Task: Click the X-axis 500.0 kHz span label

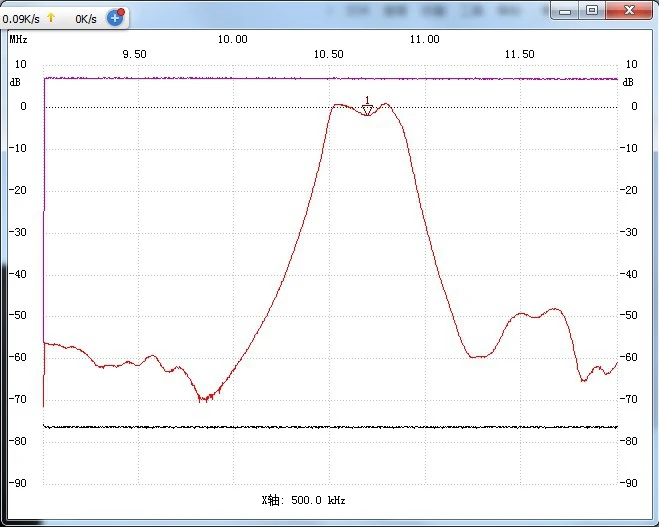Action: (303, 500)
